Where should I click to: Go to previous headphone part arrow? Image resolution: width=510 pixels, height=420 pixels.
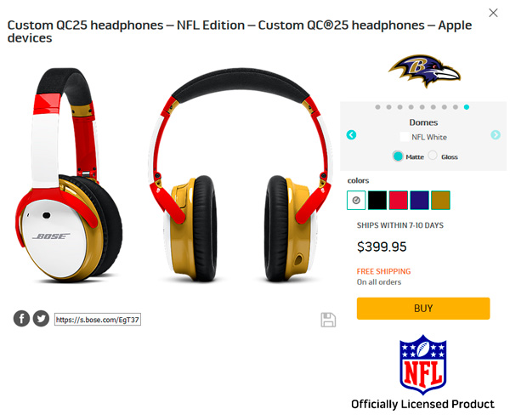[x=351, y=134]
